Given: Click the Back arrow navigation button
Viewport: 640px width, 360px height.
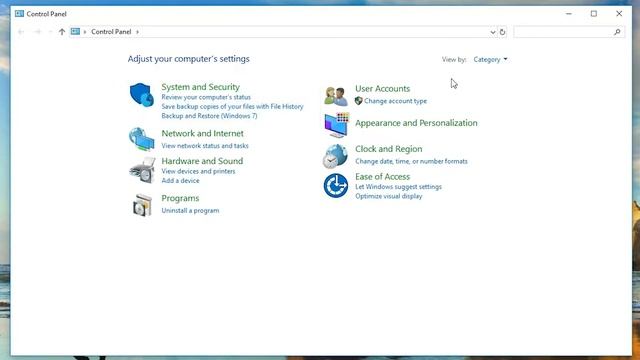Looking at the screenshot, I should [21, 32].
